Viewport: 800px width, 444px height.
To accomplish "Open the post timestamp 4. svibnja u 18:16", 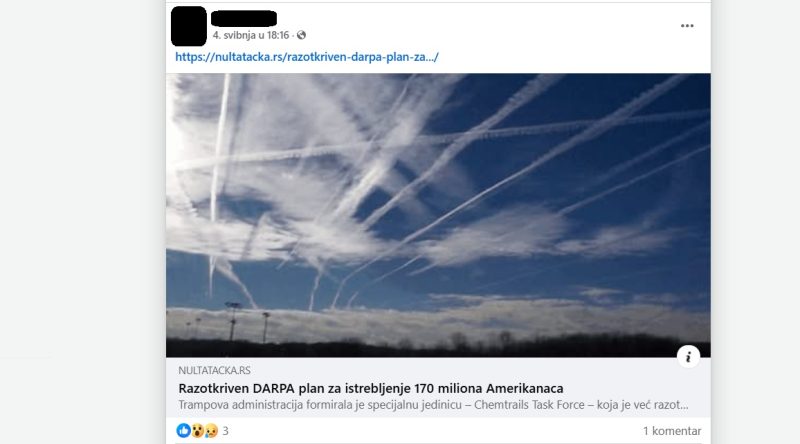I will pyautogui.click(x=251, y=35).
